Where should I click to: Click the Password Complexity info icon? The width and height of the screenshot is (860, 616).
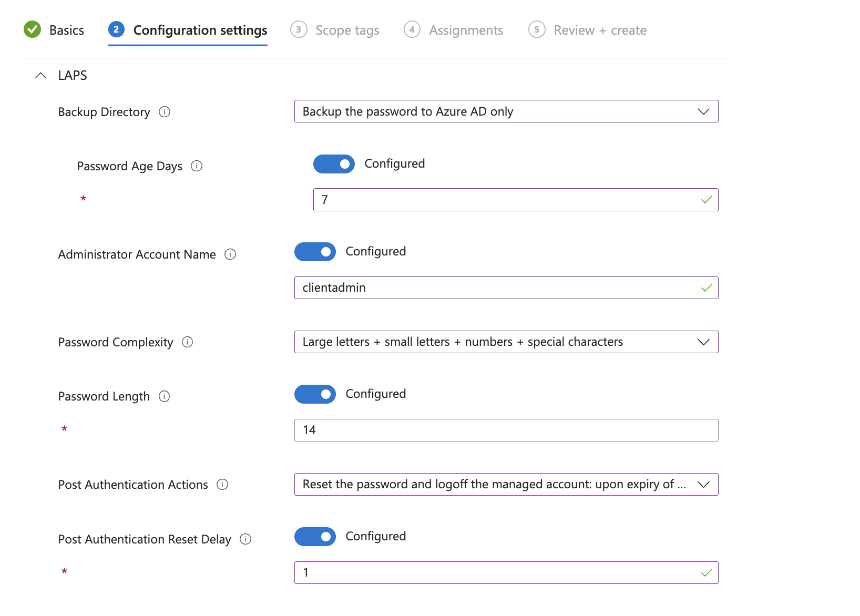188,342
